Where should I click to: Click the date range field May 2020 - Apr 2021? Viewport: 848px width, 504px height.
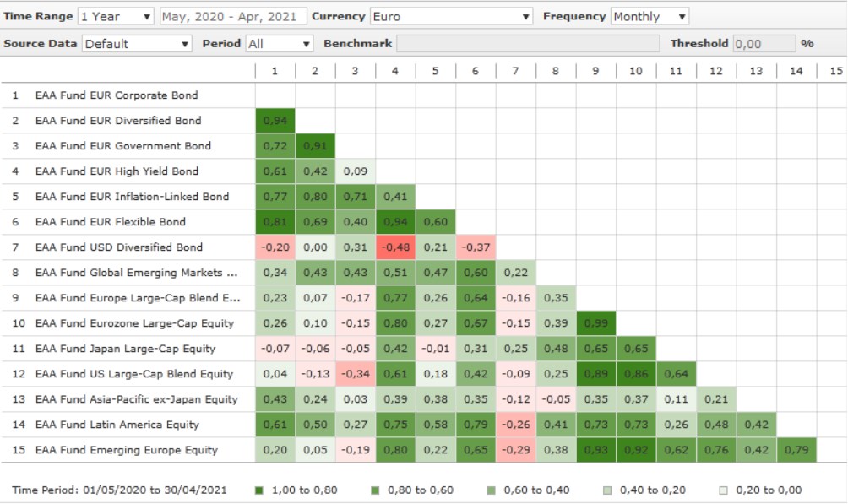tap(231, 16)
